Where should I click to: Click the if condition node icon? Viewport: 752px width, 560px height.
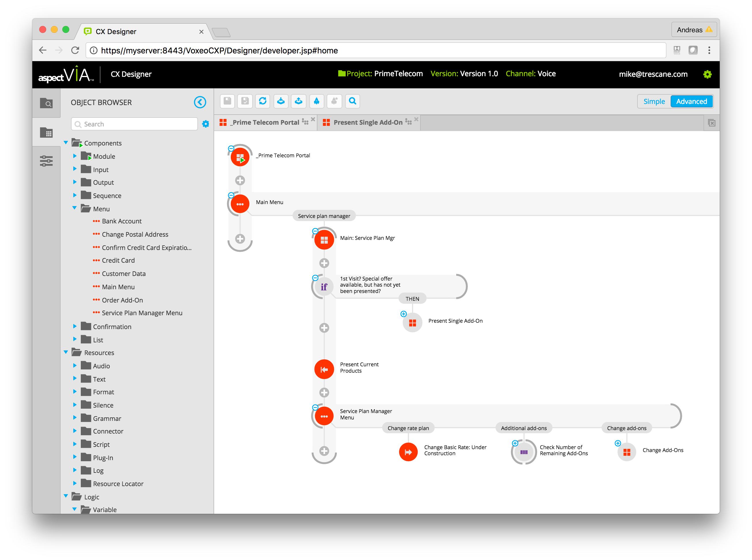coord(324,287)
